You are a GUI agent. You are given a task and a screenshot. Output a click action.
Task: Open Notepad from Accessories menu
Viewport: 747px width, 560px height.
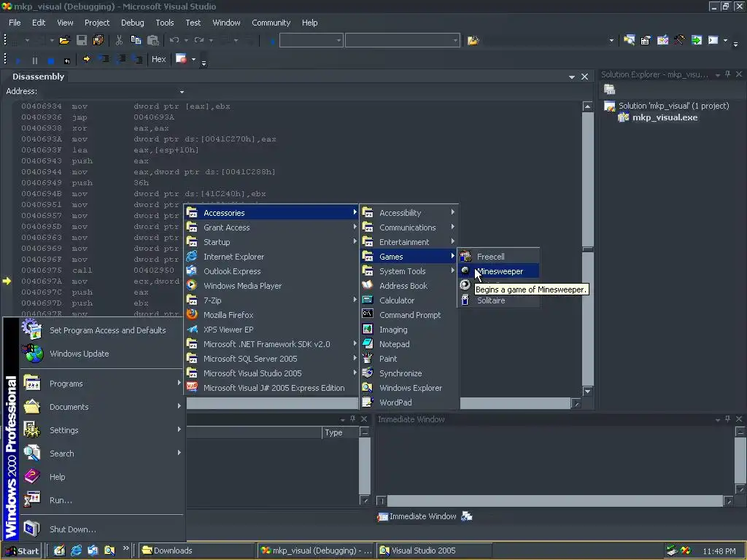click(409, 344)
